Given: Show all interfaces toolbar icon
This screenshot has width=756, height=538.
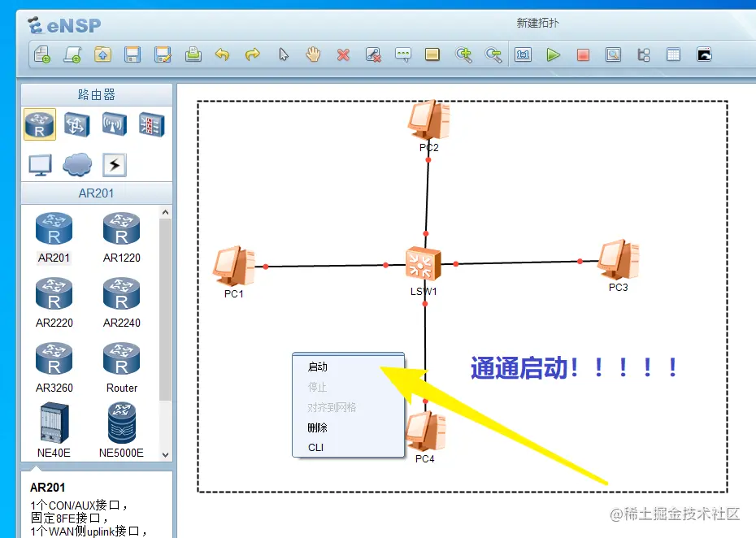Looking at the screenshot, I should tap(644, 54).
